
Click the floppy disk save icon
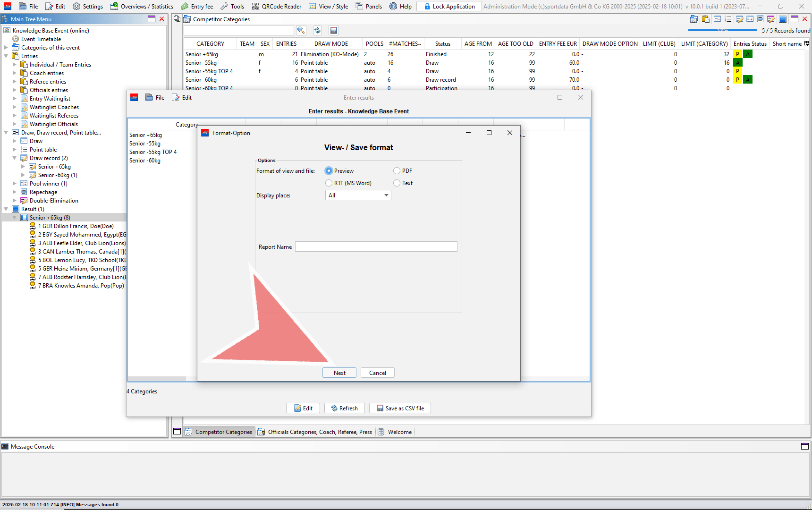(x=334, y=30)
